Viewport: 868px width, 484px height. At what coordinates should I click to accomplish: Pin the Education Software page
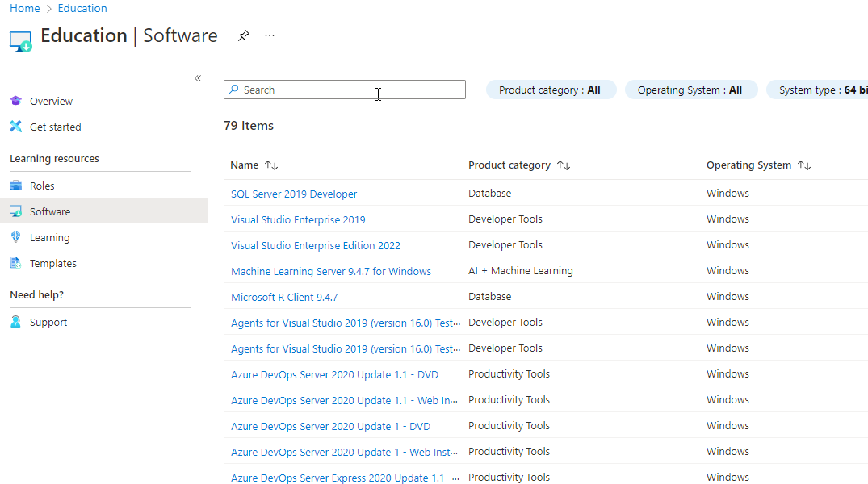244,35
